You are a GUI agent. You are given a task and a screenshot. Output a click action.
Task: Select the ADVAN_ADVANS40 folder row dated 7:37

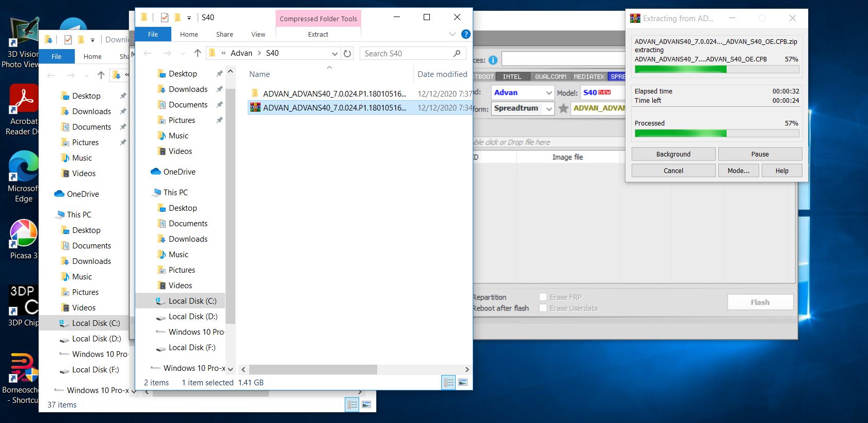pos(360,93)
